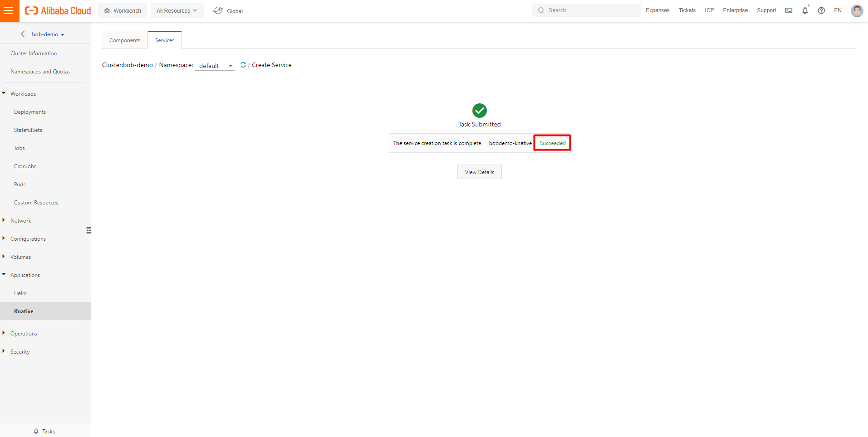This screenshot has height=437, width=868.
Task: Open the All Resources dropdown
Action: (177, 10)
